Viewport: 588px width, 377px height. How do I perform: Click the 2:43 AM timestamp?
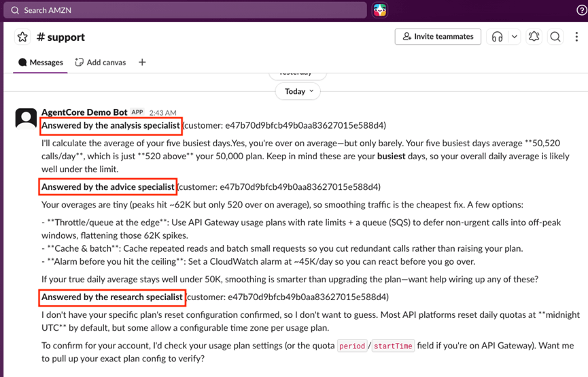(x=162, y=113)
